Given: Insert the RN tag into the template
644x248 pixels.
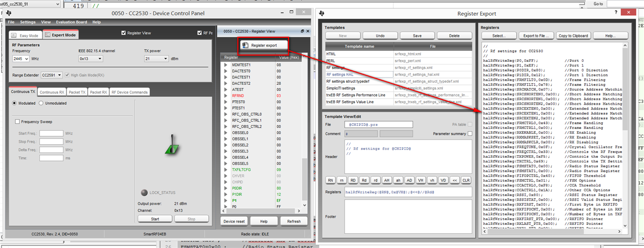Looking at the screenshot, I should coord(330,180).
